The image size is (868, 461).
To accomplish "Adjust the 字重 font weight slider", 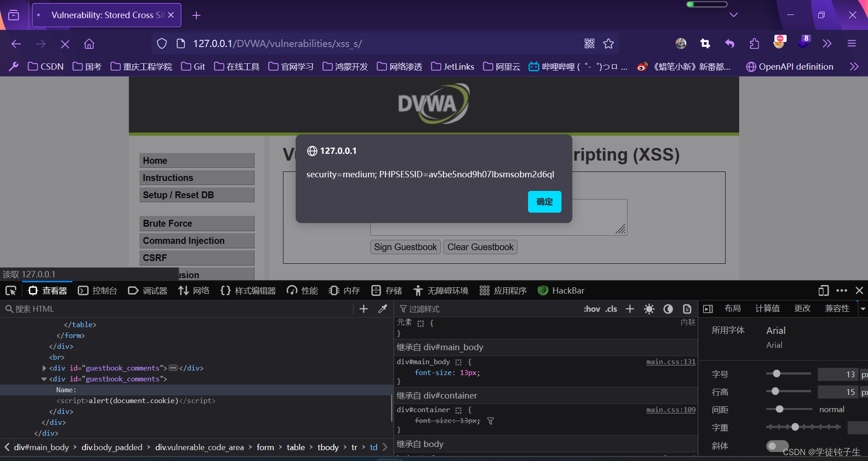I will [x=803, y=427].
